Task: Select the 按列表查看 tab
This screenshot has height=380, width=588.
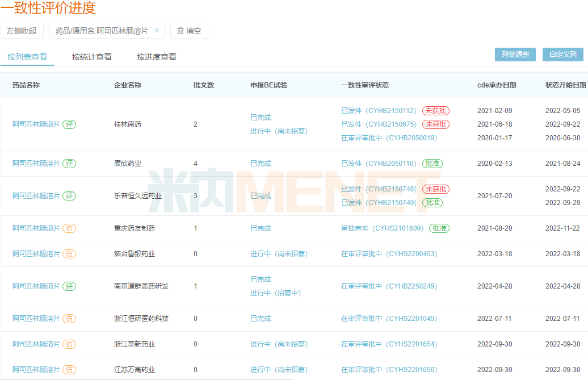Action: coord(27,57)
